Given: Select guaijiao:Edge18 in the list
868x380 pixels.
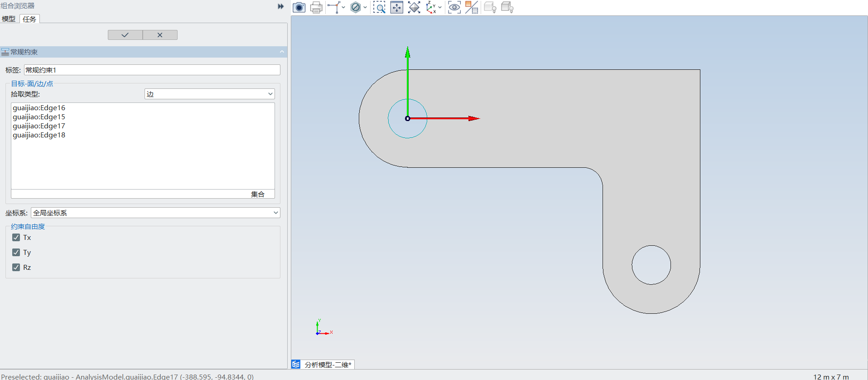Looking at the screenshot, I should coord(39,135).
